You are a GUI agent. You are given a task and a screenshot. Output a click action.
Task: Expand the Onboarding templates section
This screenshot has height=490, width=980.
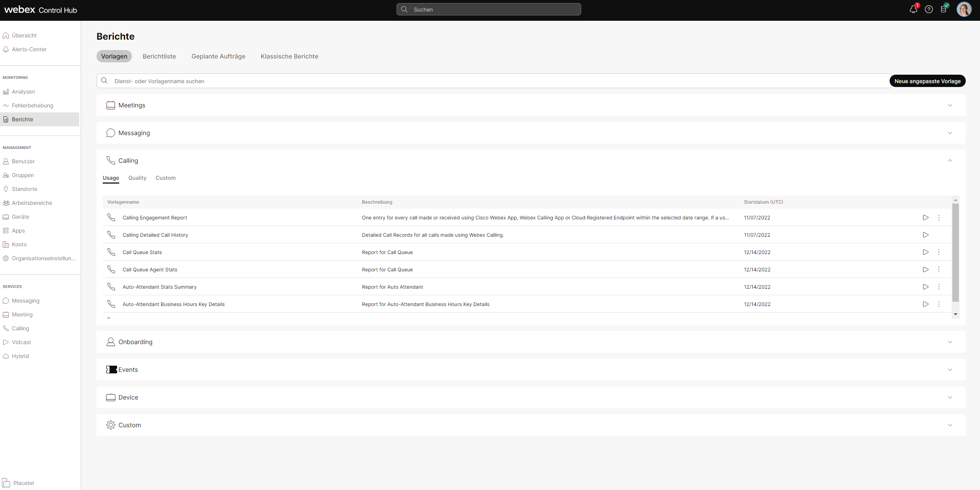950,342
